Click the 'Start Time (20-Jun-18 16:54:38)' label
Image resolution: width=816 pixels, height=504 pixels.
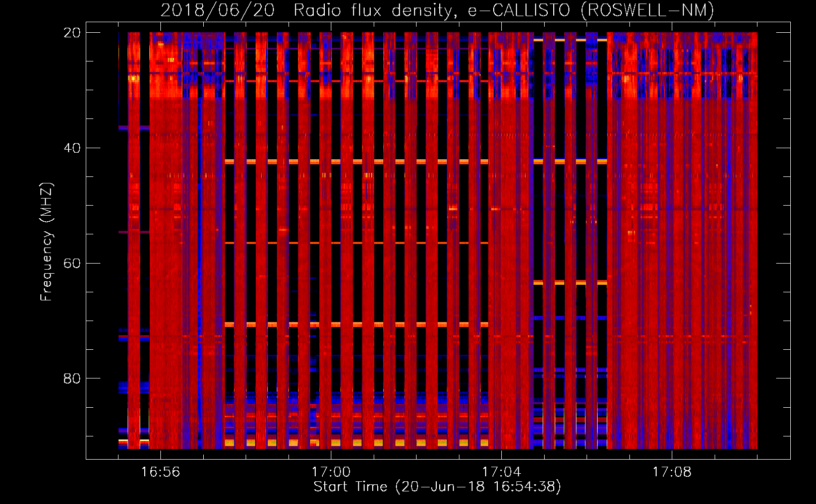(437, 487)
